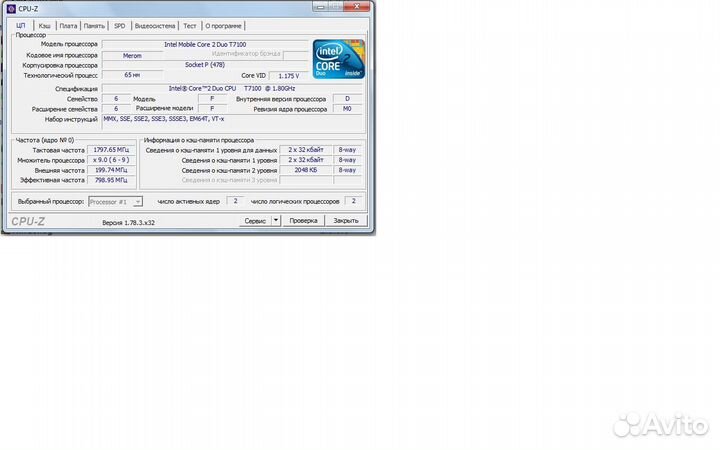The height and width of the screenshot is (450, 720).
Task: Click the Socket P (478) value
Action: (x=205, y=65)
